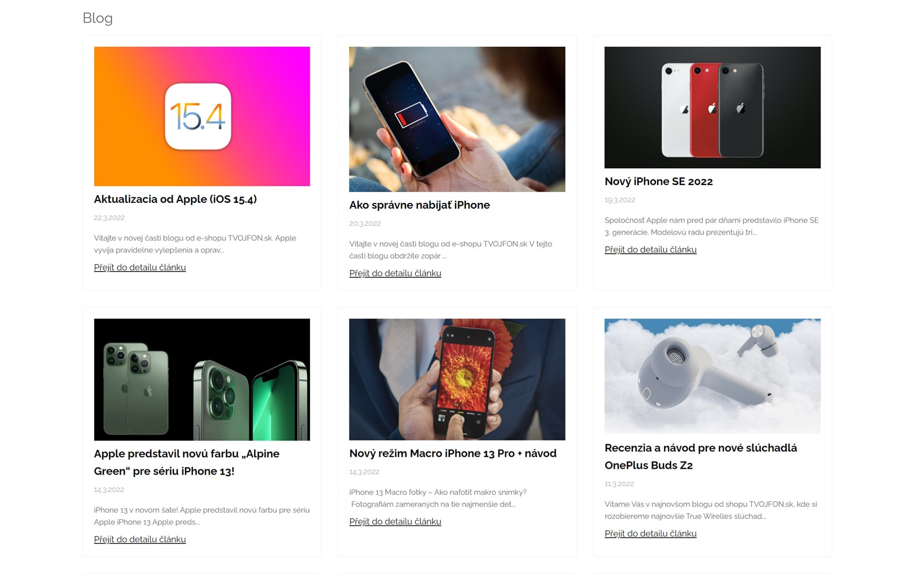
Task: Click detail link under Alpine Green post
Action: point(140,539)
